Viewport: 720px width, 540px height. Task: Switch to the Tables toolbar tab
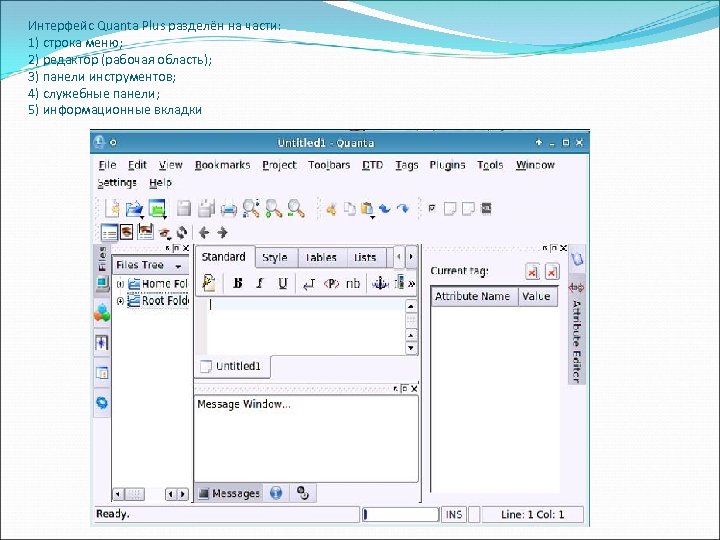321,258
